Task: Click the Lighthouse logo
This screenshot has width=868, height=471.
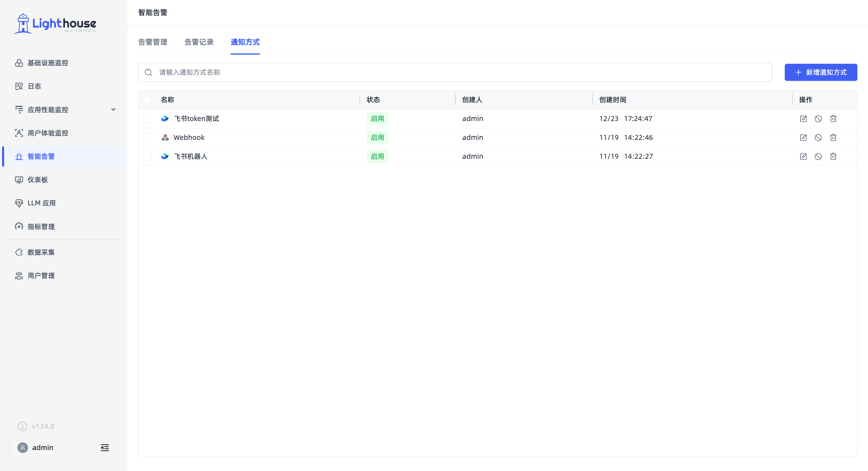Action: (55, 24)
